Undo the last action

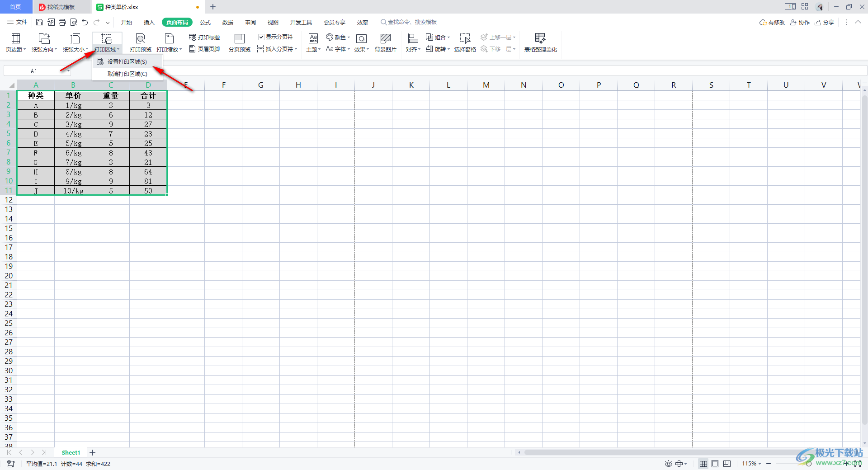click(85, 22)
